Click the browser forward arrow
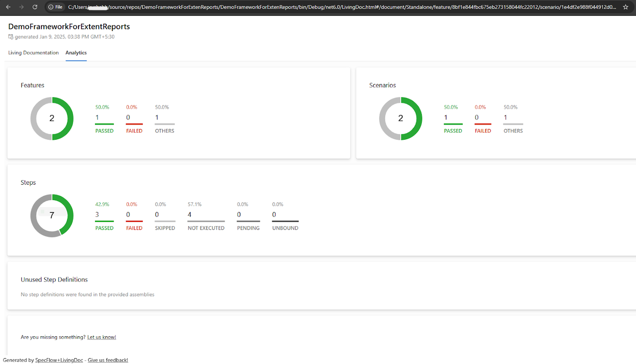This screenshot has height=364, width=636. [x=21, y=7]
